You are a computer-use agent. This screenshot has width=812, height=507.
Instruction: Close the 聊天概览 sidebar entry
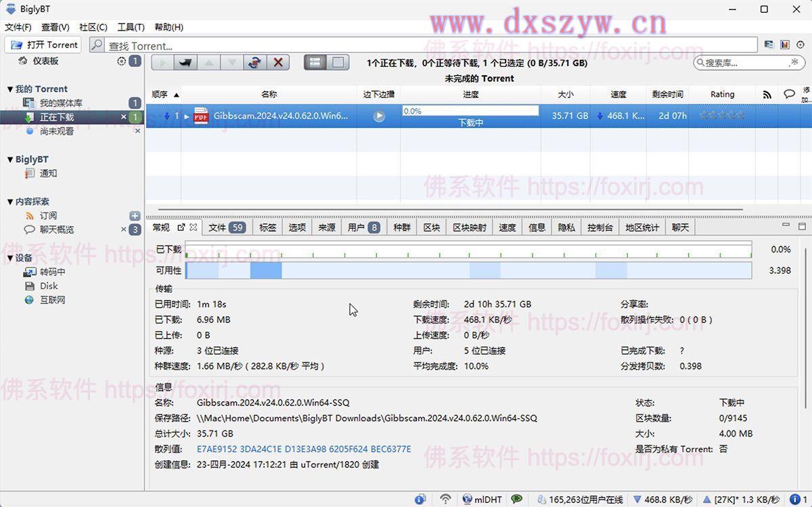[124, 229]
